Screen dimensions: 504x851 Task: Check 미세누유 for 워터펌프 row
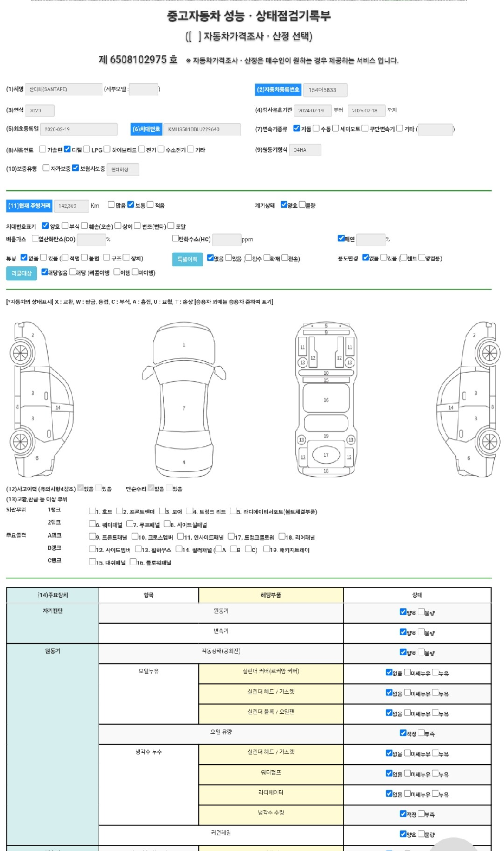coord(408,773)
